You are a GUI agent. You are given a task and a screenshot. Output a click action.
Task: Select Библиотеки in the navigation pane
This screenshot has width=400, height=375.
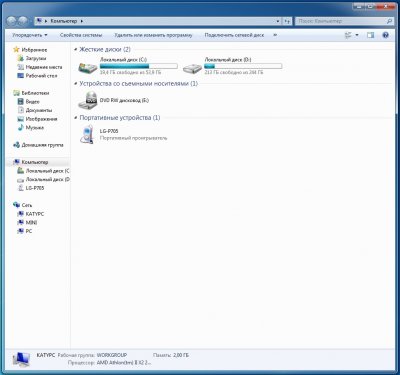tap(35, 93)
